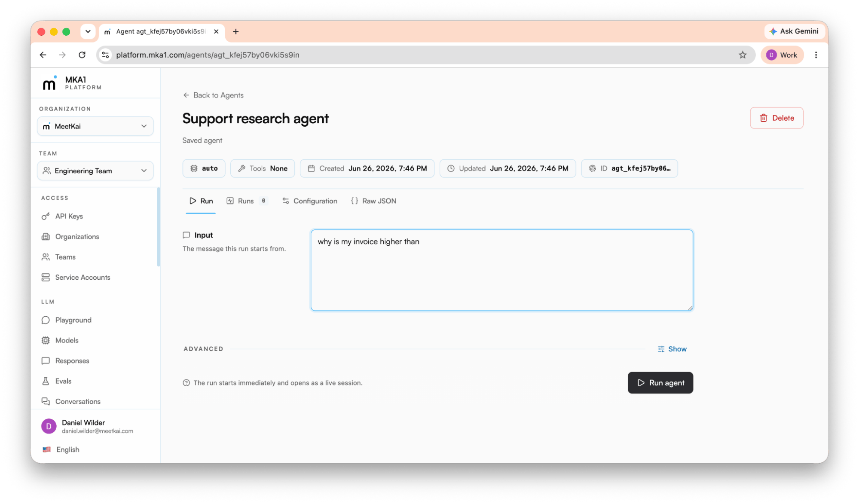859x504 pixels.
Task: Click the Tools None chip
Action: click(x=263, y=168)
